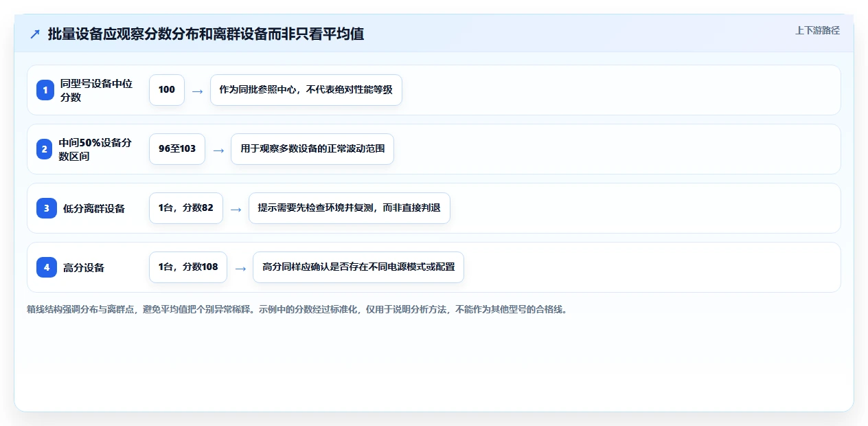Click the arrow after the 100 value
This screenshot has width=868, height=426.
click(x=197, y=91)
